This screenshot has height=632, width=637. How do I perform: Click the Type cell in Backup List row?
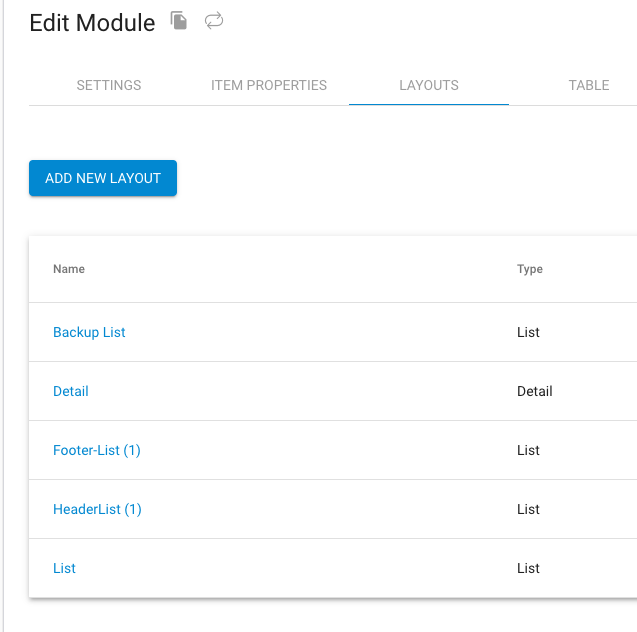pyautogui.click(x=528, y=332)
